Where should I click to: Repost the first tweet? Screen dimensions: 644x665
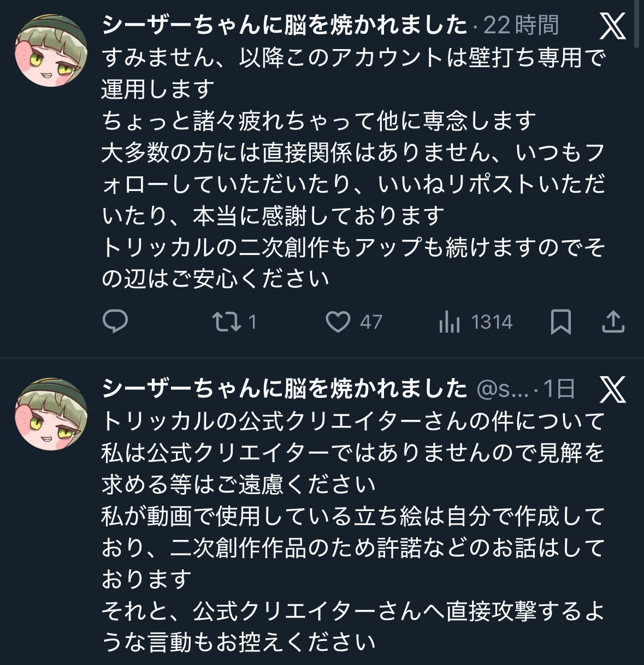tap(227, 322)
